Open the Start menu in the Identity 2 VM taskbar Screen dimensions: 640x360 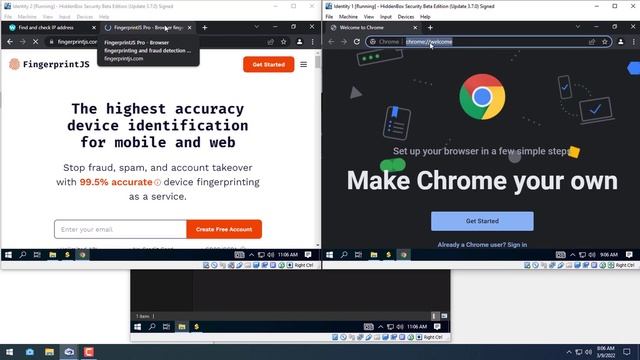[x=9, y=255]
